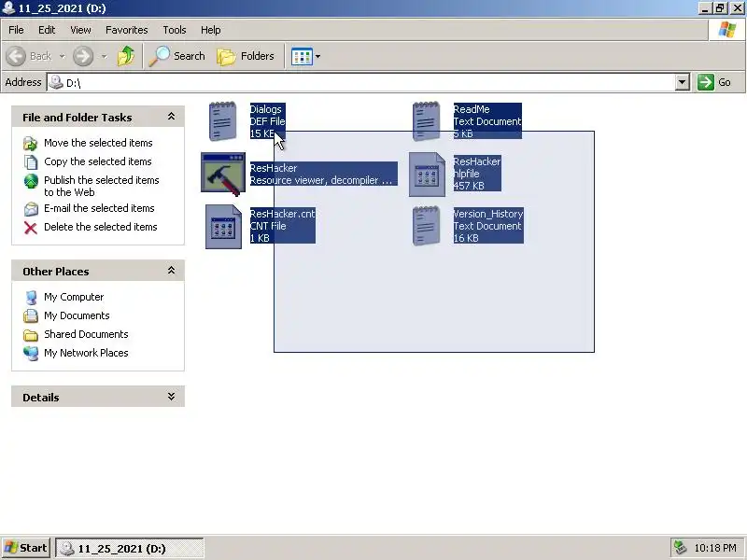
Task: Select the ResHacker application hammer icon
Action: click(223, 174)
